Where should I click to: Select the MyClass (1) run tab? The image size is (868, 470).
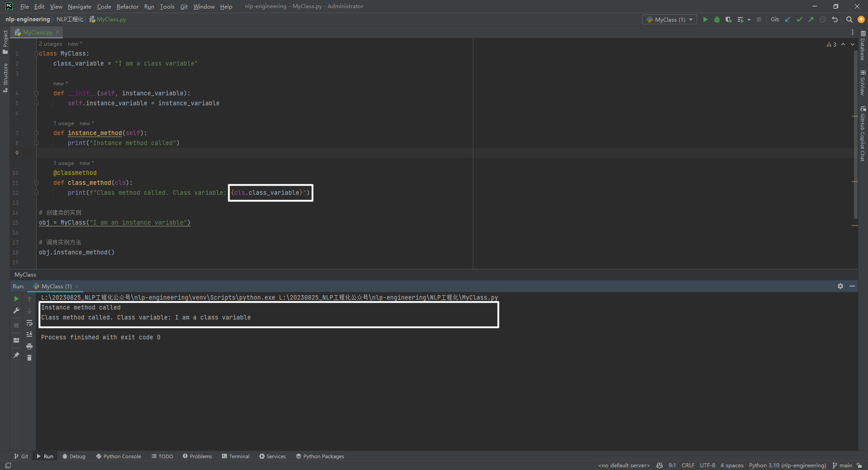coord(57,286)
